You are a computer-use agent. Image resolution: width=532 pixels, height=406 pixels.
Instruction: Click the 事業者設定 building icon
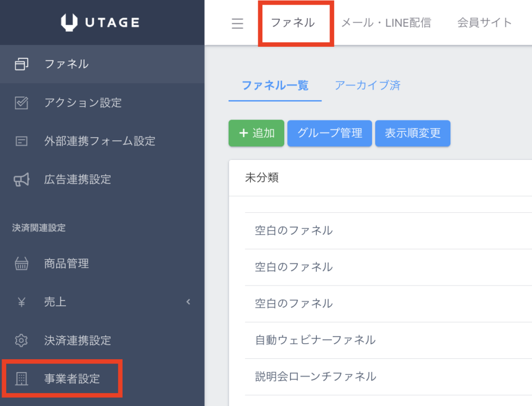click(x=21, y=379)
